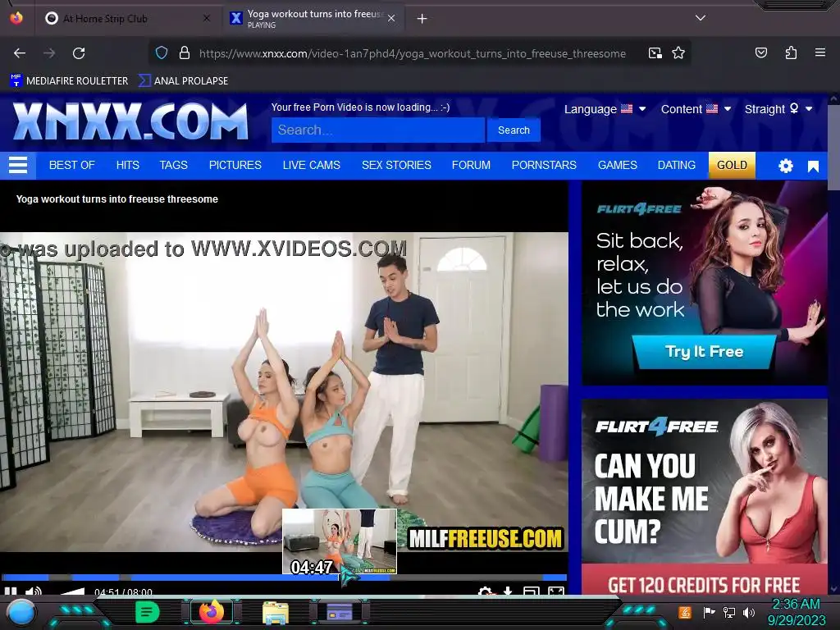Open the BEST OF menu item
This screenshot has width=840, height=630.
point(72,165)
